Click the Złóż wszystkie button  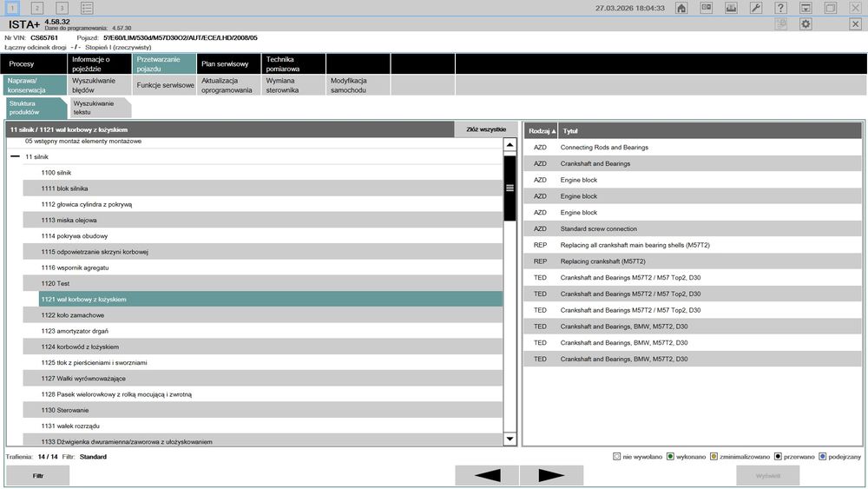[485, 129]
